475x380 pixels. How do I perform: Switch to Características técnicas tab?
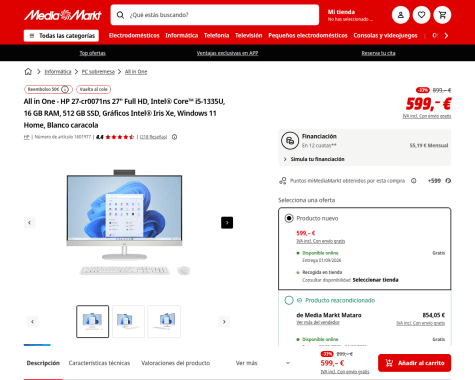[99, 363]
